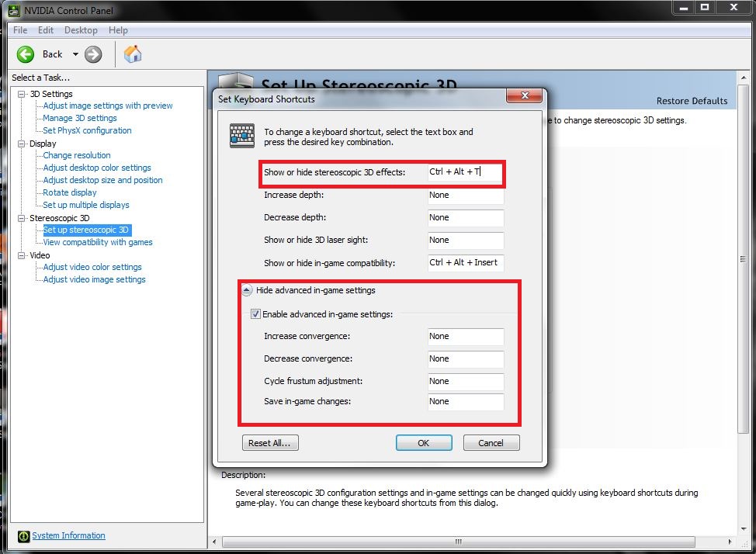This screenshot has width=756, height=554.
Task: Select the Show or hide 3D laser sight field
Action: [466, 240]
